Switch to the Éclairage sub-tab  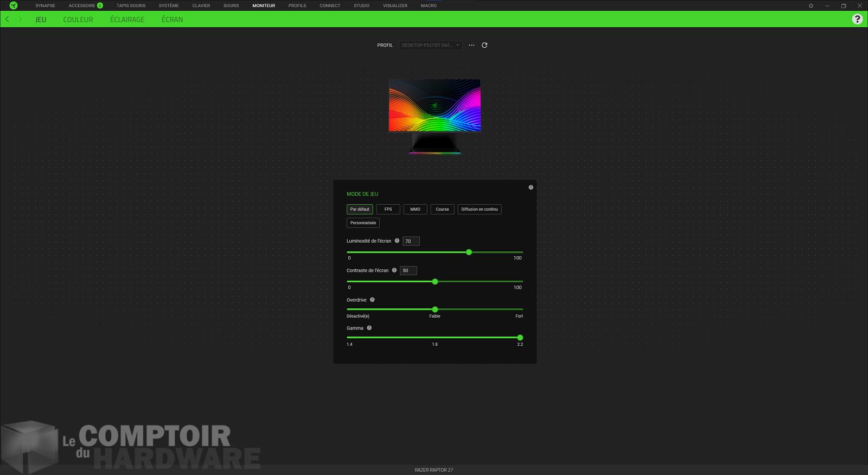tap(127, 20)
